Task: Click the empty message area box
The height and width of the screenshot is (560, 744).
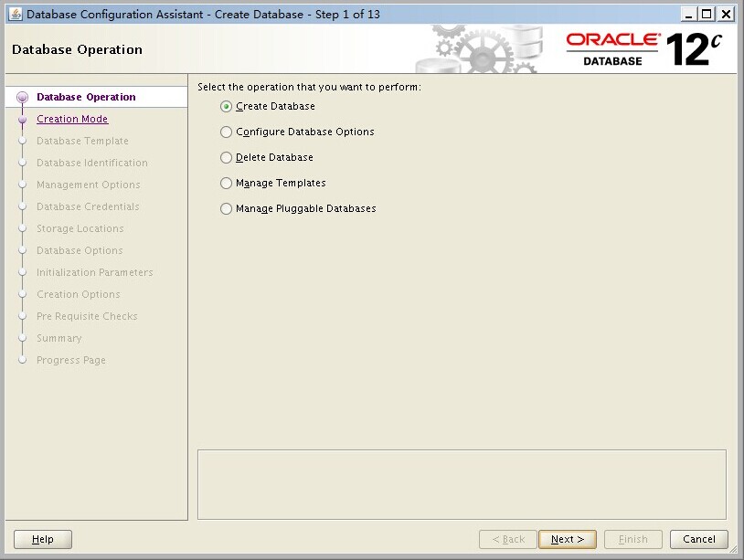Action: tap(462, 484)
